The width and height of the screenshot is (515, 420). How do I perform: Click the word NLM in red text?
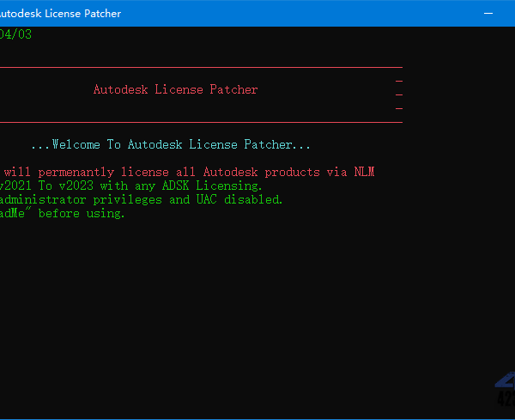pyautogui.click(x=363, y=172)
